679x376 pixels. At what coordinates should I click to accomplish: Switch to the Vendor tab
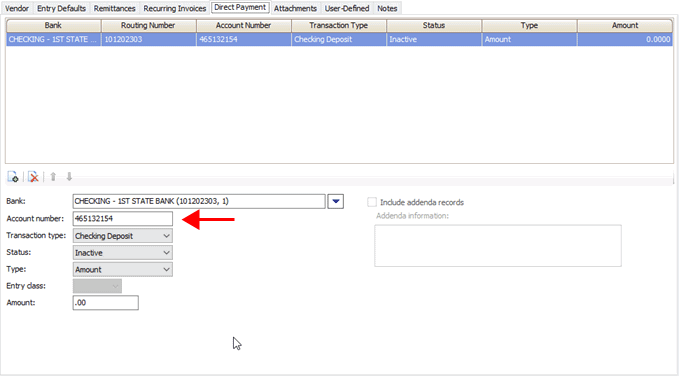17,8
